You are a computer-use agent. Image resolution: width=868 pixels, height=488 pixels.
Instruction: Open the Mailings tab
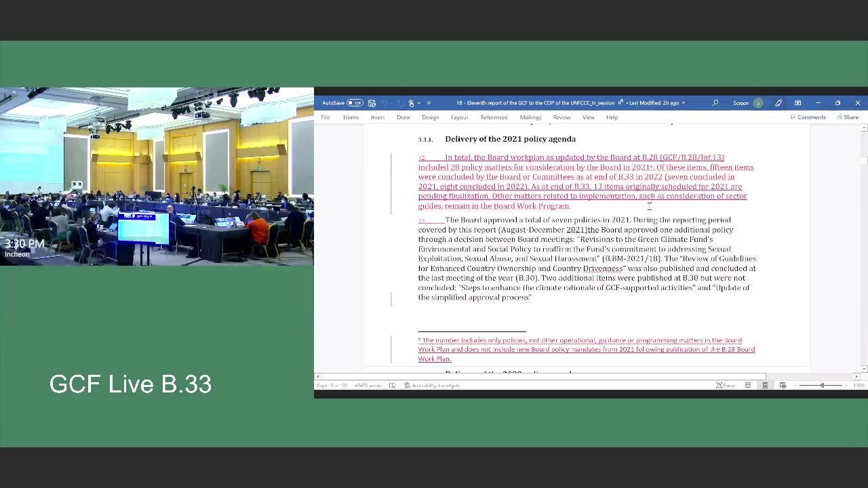530,117
